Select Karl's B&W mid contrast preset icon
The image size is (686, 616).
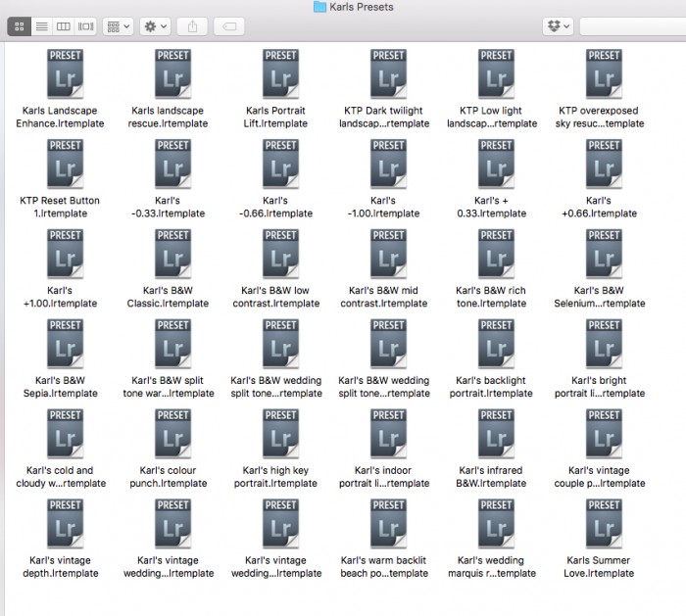click(388, 254)
